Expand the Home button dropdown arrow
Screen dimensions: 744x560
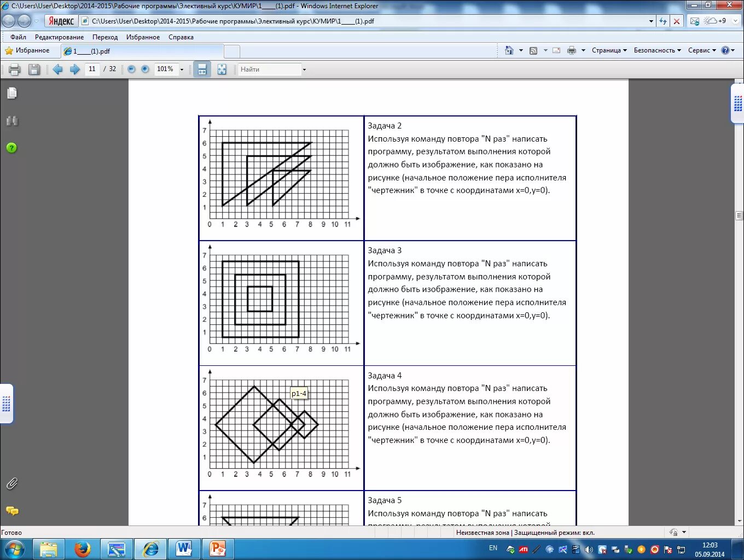tap(521, 50)
